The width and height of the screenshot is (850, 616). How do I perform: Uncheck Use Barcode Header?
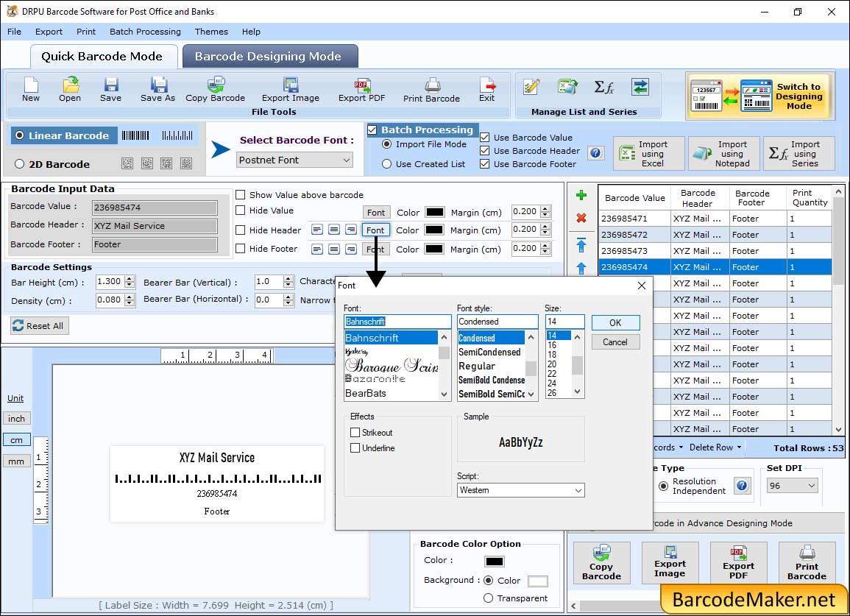click(485, 151)
